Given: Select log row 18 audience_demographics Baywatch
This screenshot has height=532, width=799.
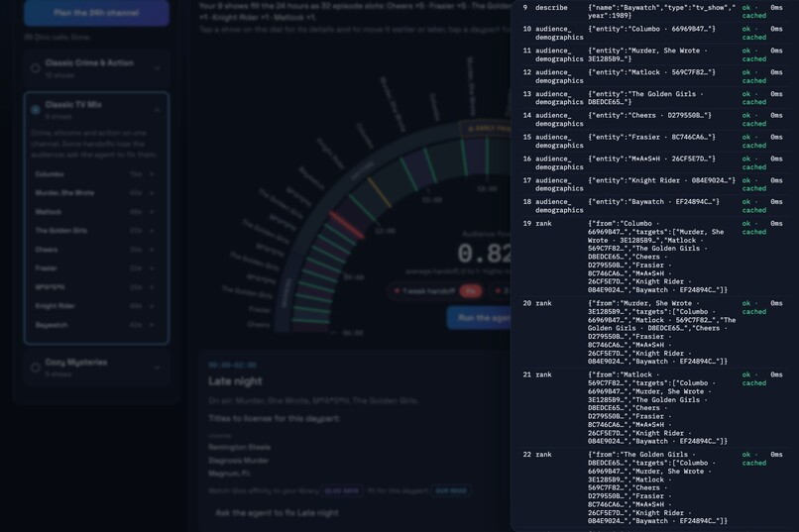Looking at the screenshot, I should point(654,206).
